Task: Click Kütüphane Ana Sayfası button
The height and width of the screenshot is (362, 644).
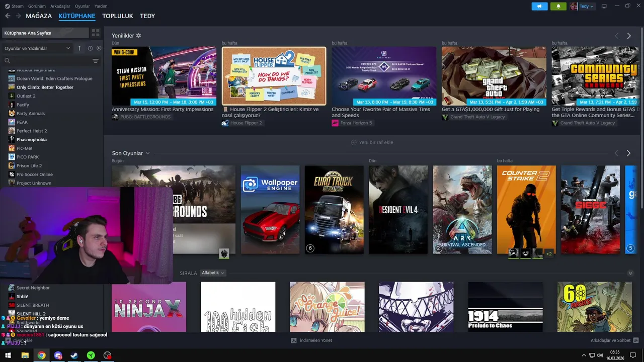Action: [45, 33]
